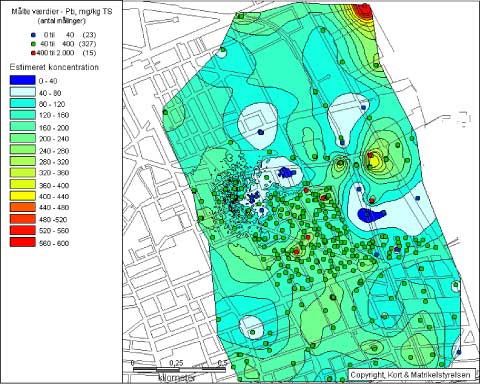Image resolution: width=480 pixels, height=384 pixels.
Task: Click the pale blue 40 - 80 legend swatch
Action: click(22, 92)
